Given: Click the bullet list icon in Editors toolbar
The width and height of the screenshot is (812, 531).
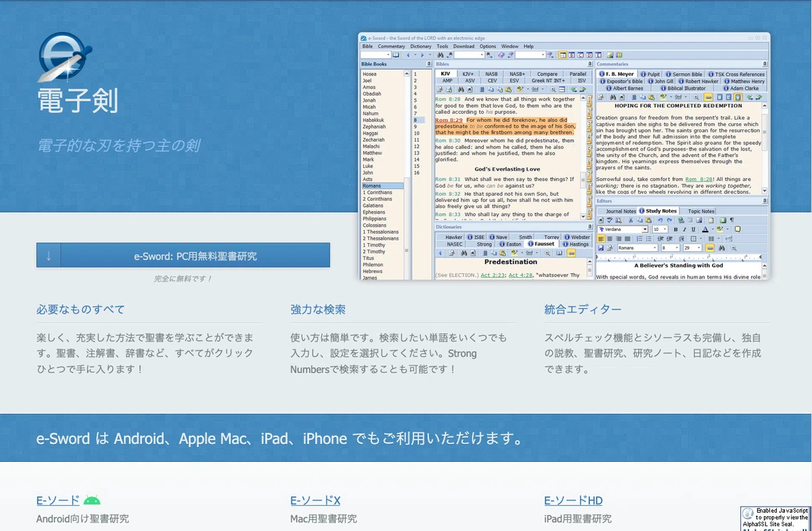Looking at the screenshot, I should click(x=649, y=238).
